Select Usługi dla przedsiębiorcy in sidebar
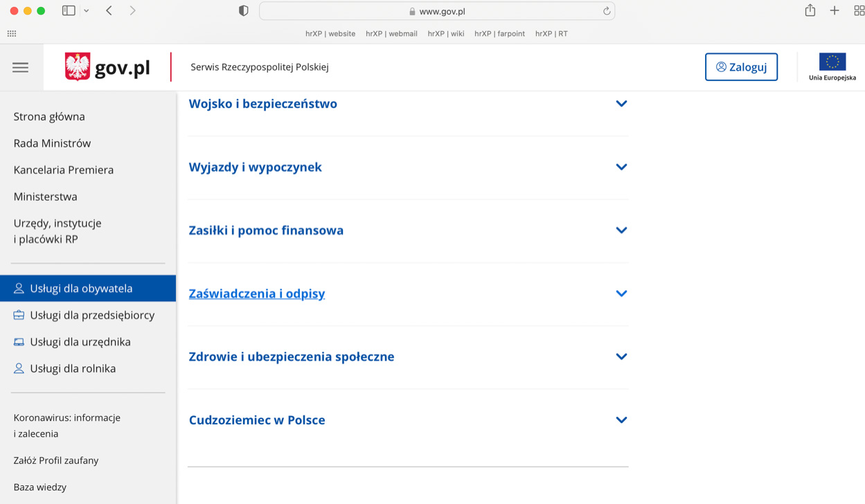 pyautogui.click(x=91, y=315)
